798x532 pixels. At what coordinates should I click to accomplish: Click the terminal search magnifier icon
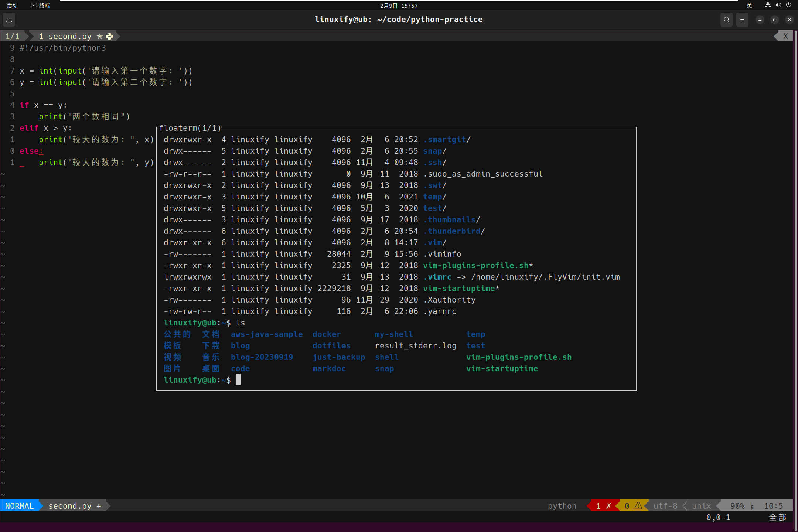tap(726, 20)
